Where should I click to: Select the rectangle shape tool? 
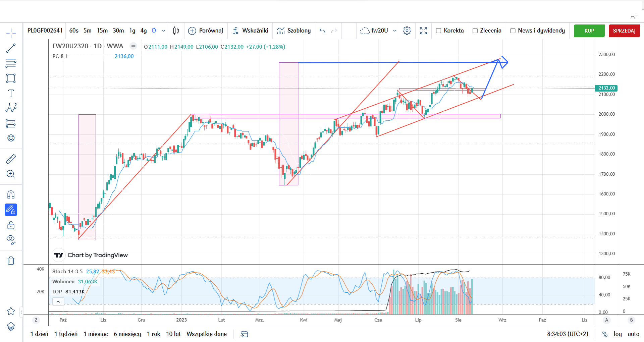pos(11,78)
